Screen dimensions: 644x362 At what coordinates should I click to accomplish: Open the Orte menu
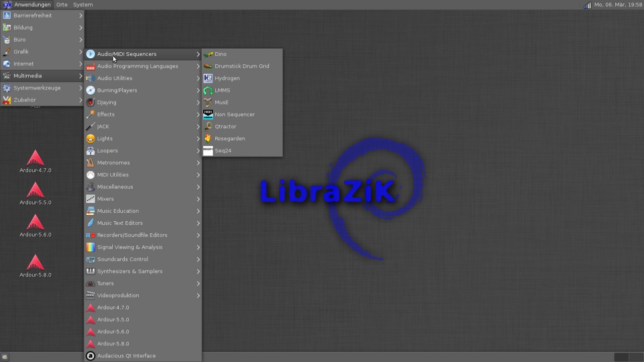click(x=62, y=5)
